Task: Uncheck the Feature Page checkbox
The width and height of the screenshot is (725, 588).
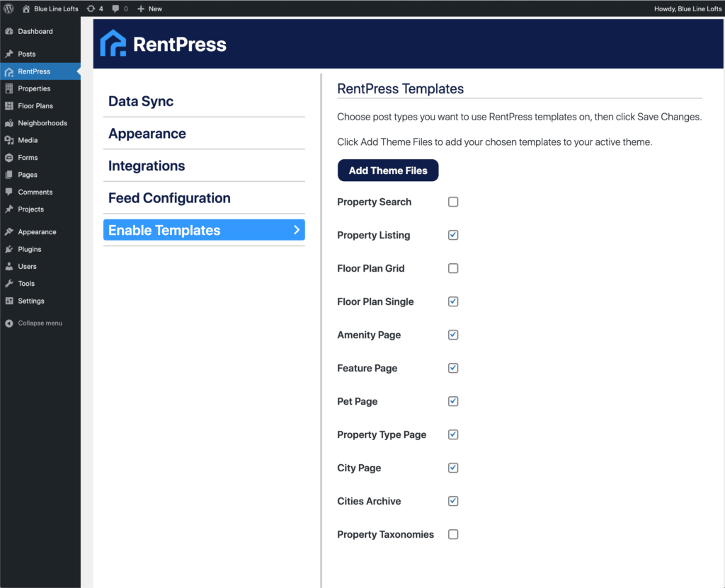Action: 453,369
